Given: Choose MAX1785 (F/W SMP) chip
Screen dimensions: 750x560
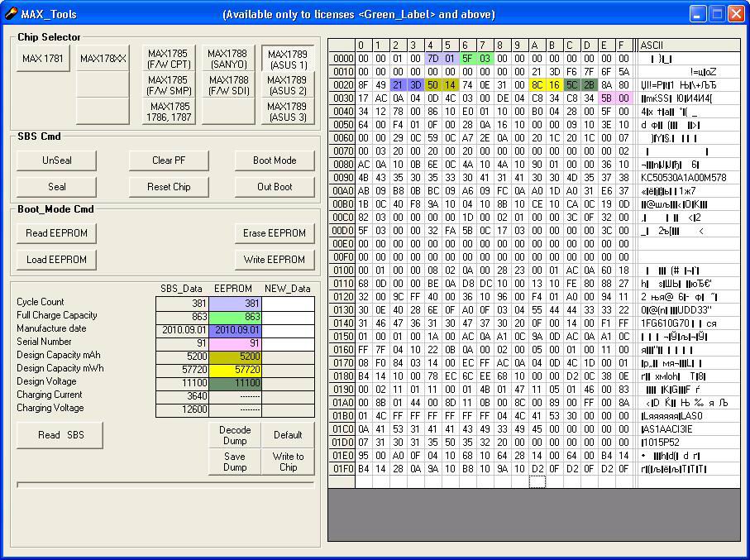Looking at the screenshot, I should (x=169, y=84).
